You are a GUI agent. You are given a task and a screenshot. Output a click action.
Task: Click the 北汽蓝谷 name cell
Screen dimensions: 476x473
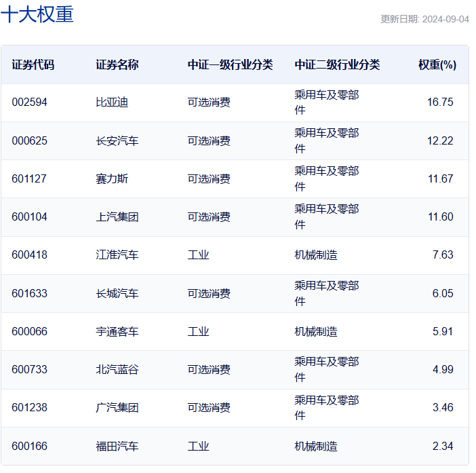pos(117,369)
